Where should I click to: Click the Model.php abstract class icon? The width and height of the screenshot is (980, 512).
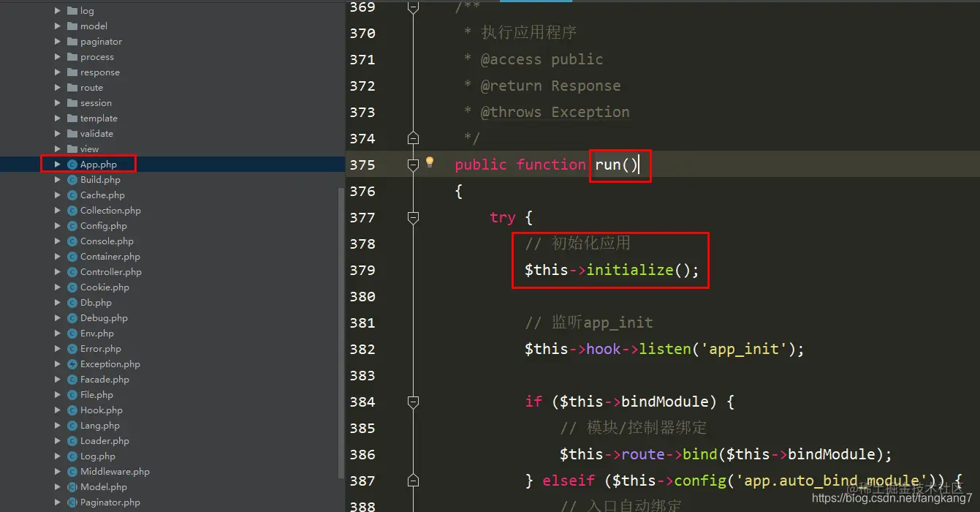72,487
